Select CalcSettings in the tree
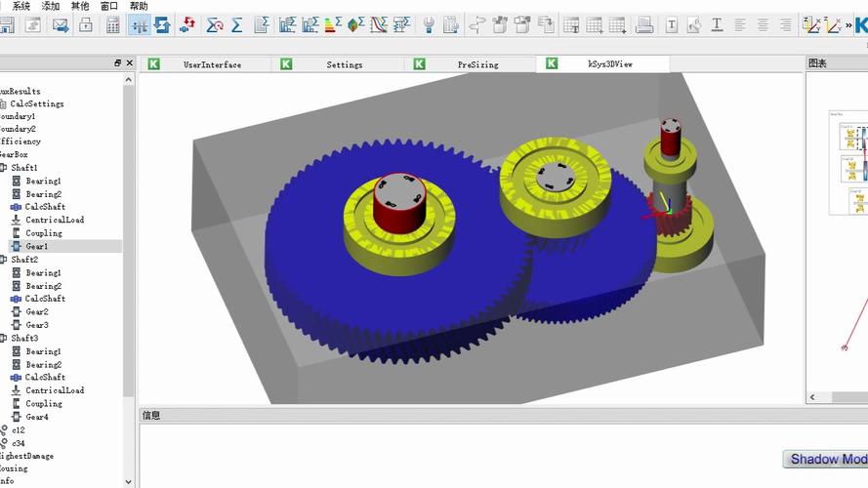 tap(37, 103)
